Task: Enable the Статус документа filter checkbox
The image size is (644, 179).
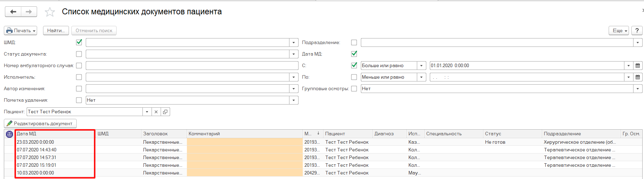Action: [79, 54]
